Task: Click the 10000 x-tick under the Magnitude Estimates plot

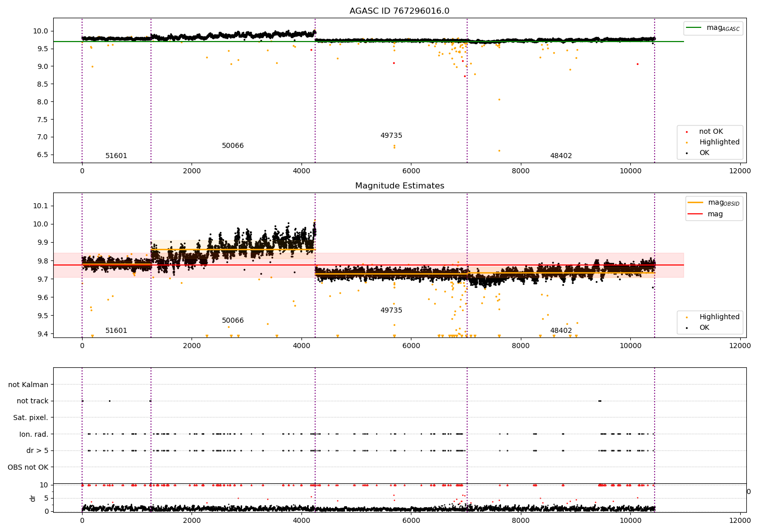Action: [630, 346]
